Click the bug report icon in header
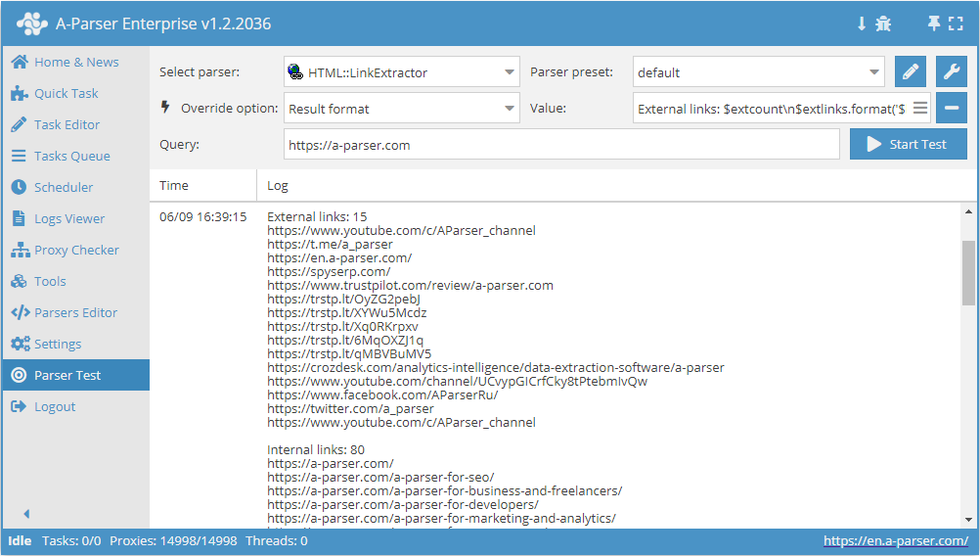 pos(883,23)
